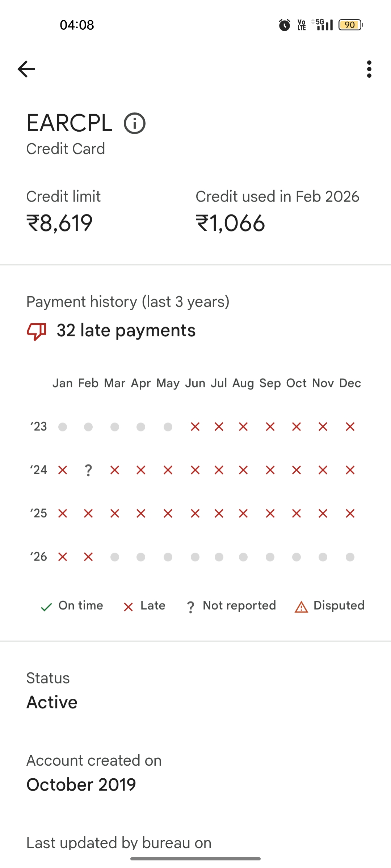Open the three-dot overflow menu
391x868 pixels.
(369, 69)
